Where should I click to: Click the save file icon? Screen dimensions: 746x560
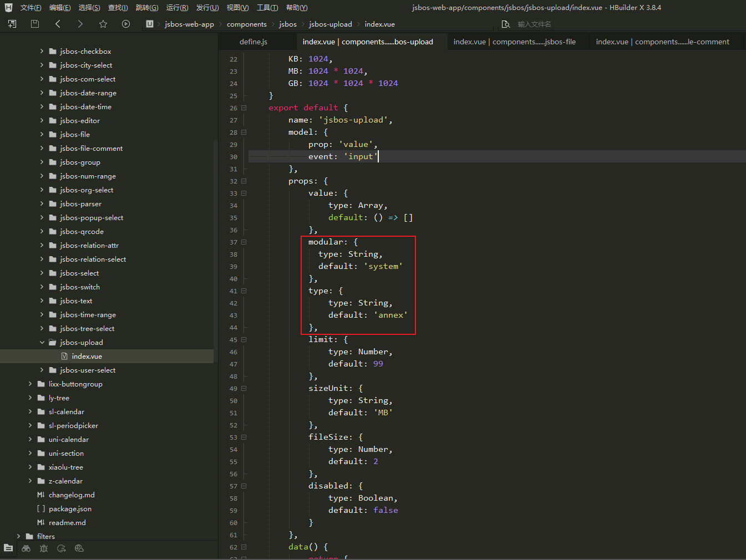(35, 24)
